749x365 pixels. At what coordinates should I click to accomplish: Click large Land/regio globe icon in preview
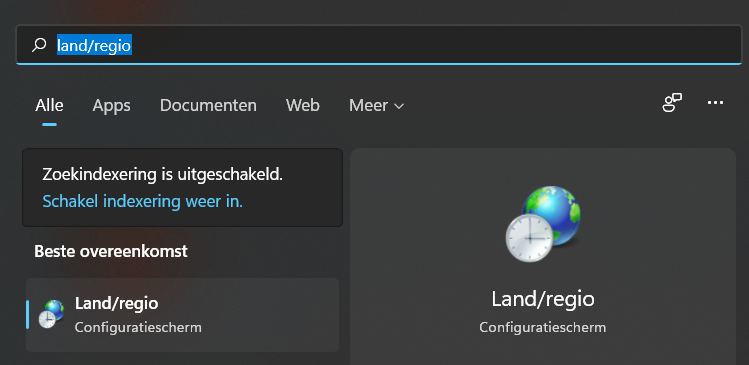[543, 224]
